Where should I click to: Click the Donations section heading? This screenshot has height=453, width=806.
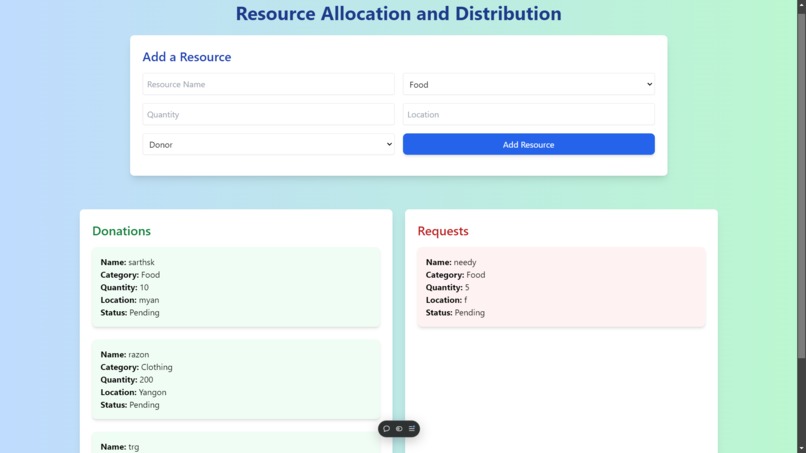point(121,231)
